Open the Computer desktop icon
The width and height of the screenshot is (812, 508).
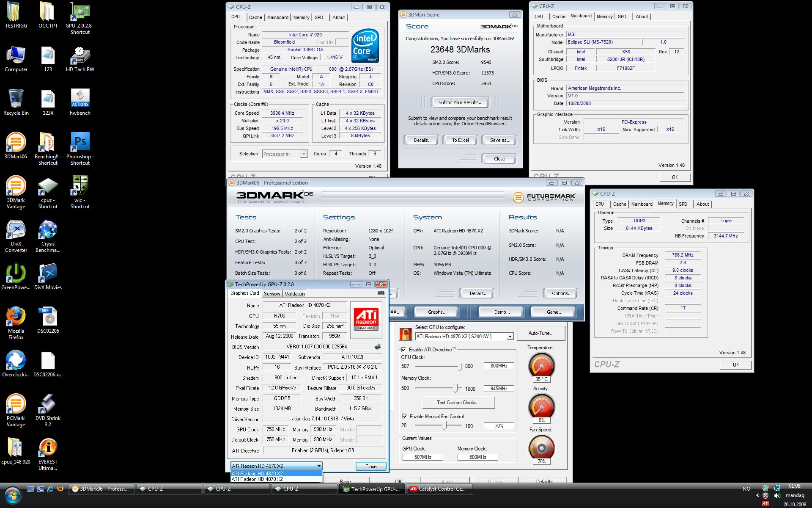pyautogui.click(x=16, y=59)
